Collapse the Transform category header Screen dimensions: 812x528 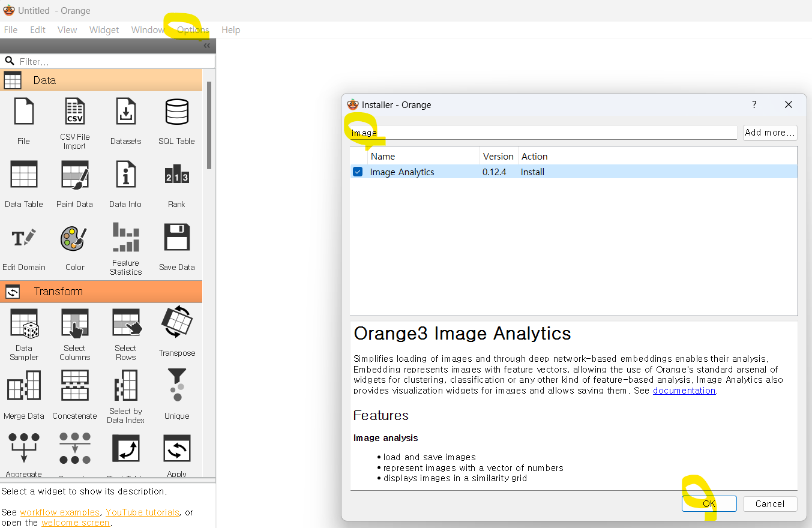(x=101, y=292)
